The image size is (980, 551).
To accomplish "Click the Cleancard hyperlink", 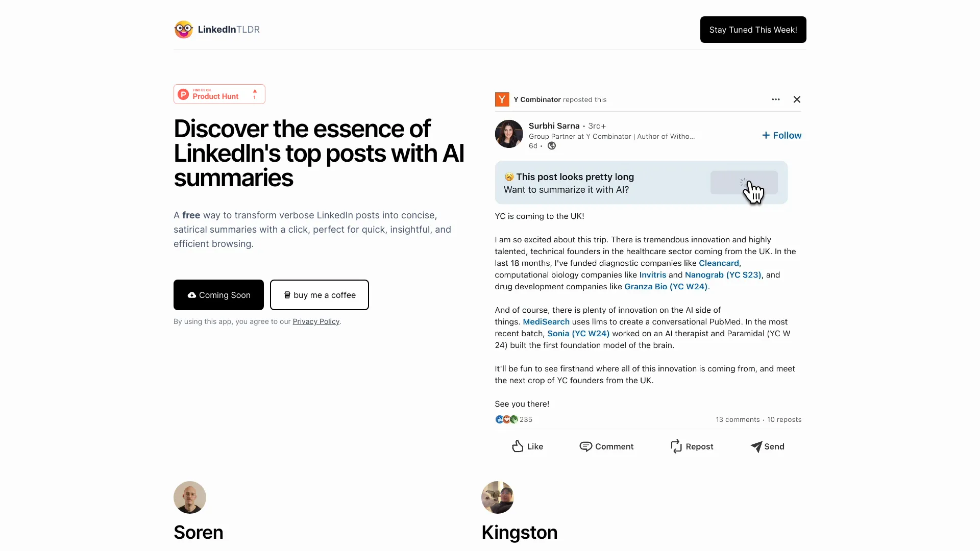I will [x=719, y=262].
